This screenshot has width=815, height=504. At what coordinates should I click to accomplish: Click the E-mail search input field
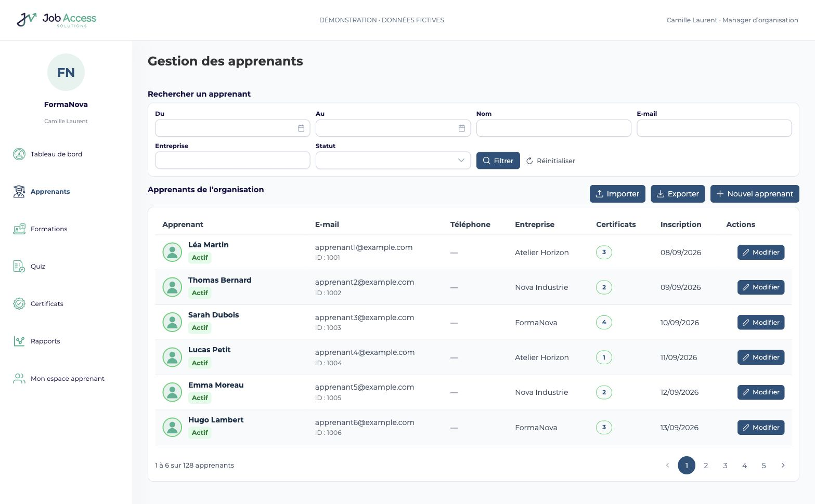click(x=714, y=128)
